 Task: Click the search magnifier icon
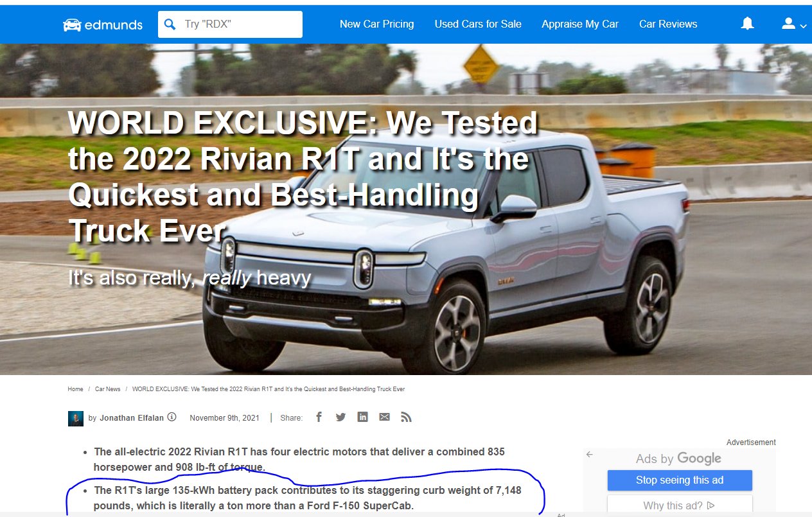[170, 24]
